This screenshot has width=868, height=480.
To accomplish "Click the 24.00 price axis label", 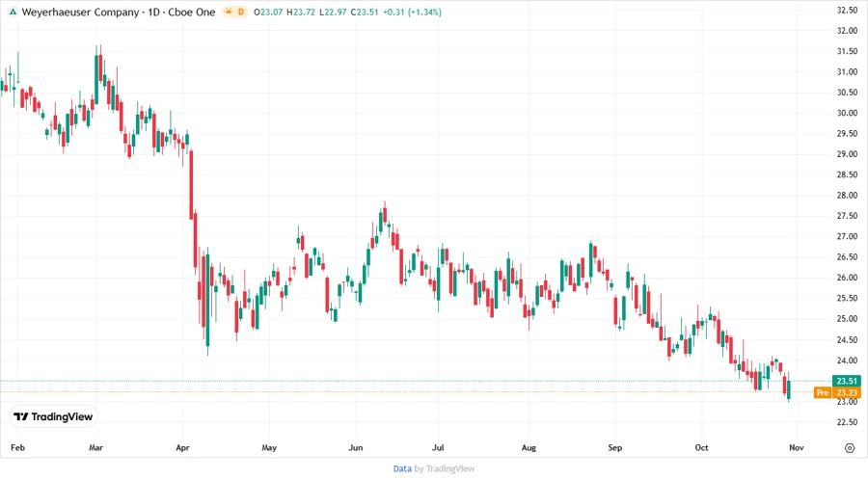I will (x=847, y=360).
